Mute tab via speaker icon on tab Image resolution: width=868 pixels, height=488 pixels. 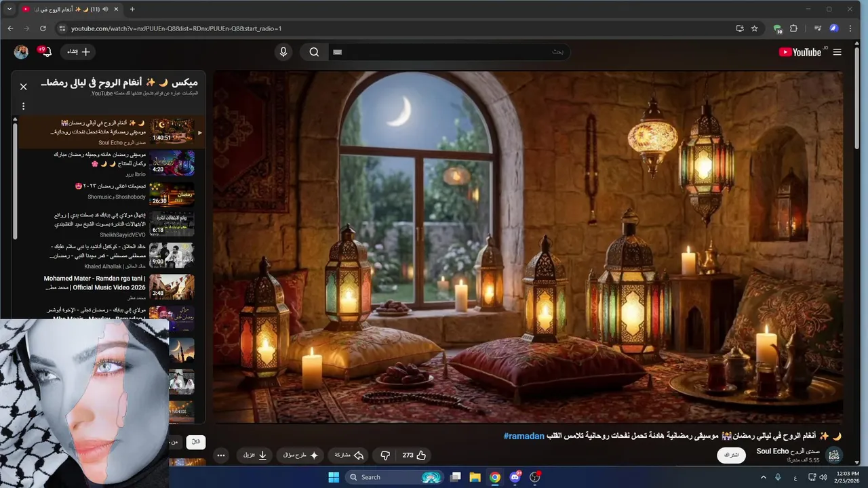(x=105, y=9)
